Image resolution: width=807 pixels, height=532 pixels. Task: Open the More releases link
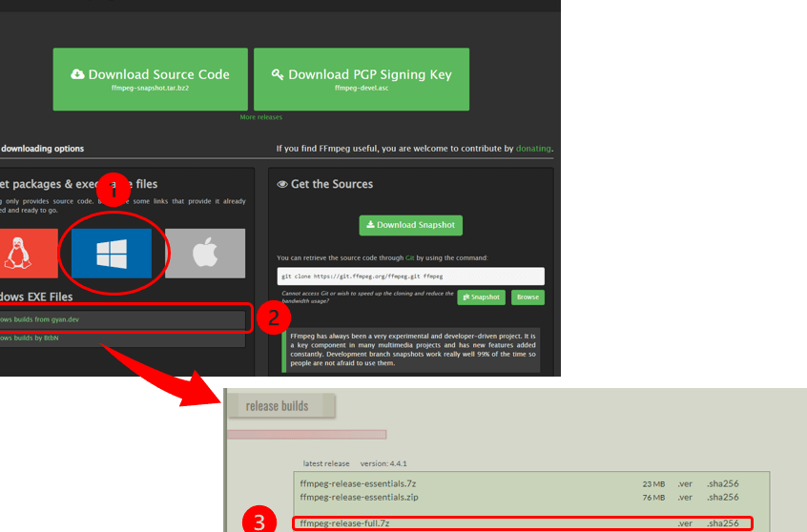point(260,117)
